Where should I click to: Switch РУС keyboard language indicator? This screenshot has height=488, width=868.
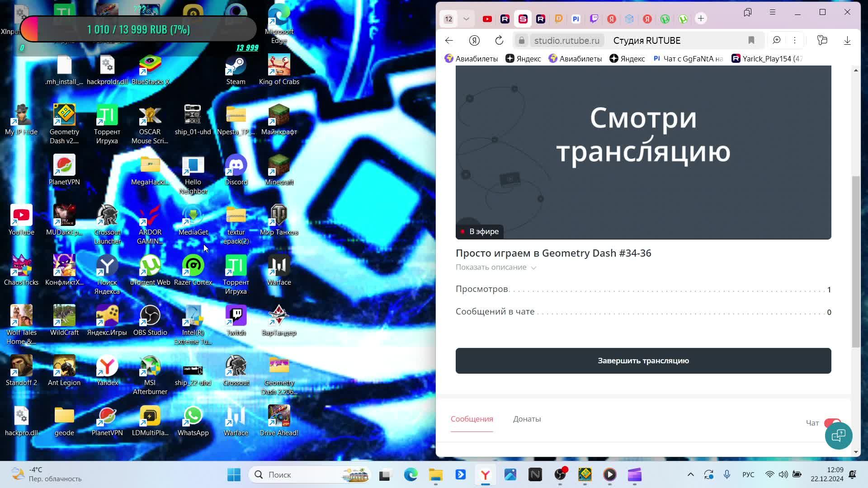(748, 474)
